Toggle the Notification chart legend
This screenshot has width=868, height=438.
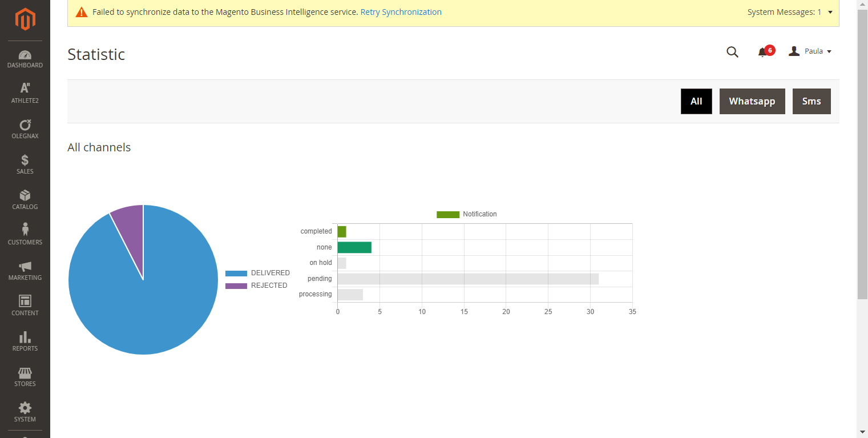click(467, 214)
